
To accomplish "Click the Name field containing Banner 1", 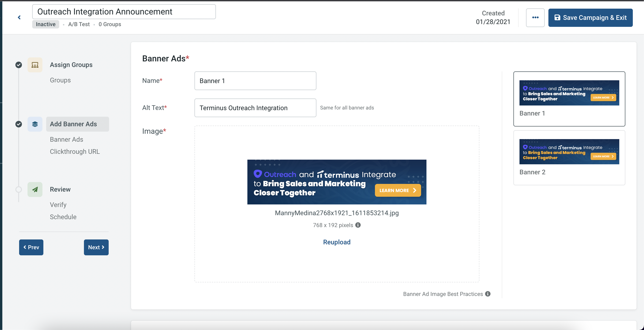I will tap(255, 81).
